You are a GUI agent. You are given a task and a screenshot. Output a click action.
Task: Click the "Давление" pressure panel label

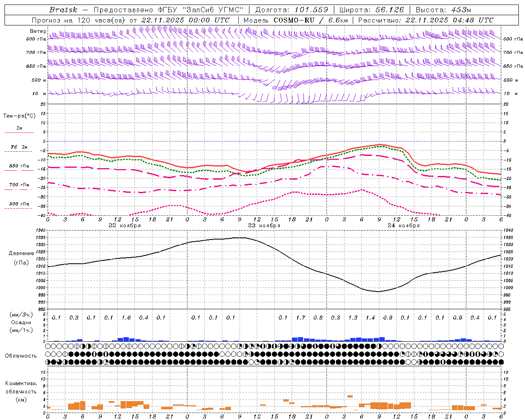21,253
